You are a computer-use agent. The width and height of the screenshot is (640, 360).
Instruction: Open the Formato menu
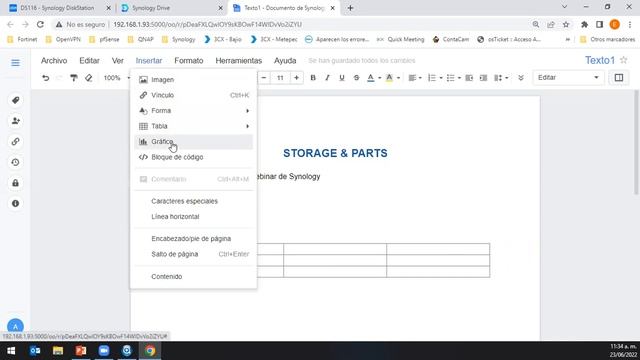click(x=189, y=60)
